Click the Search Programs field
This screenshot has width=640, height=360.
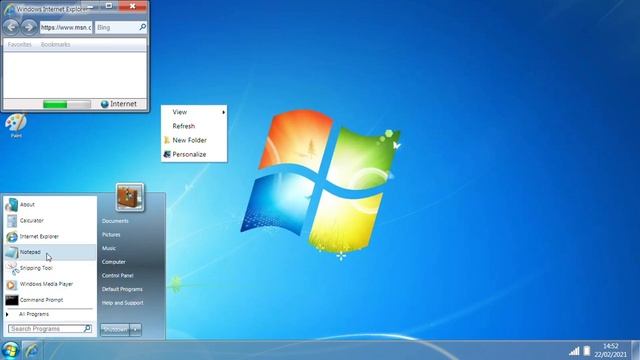point(50,329)
